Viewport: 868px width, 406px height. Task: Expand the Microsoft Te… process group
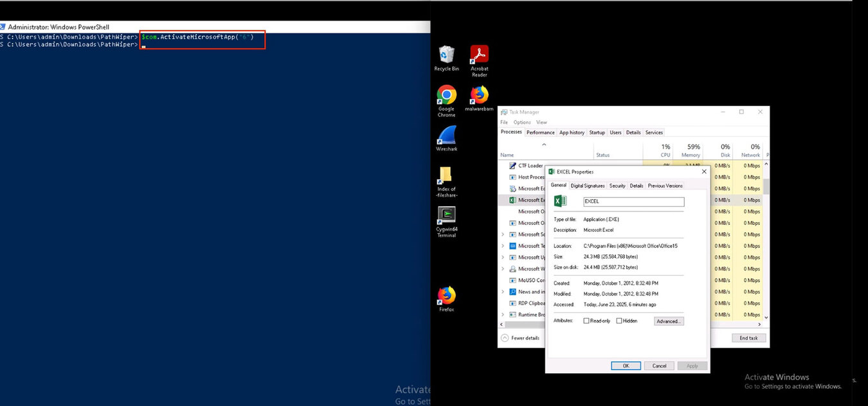[x=503, y=246]
